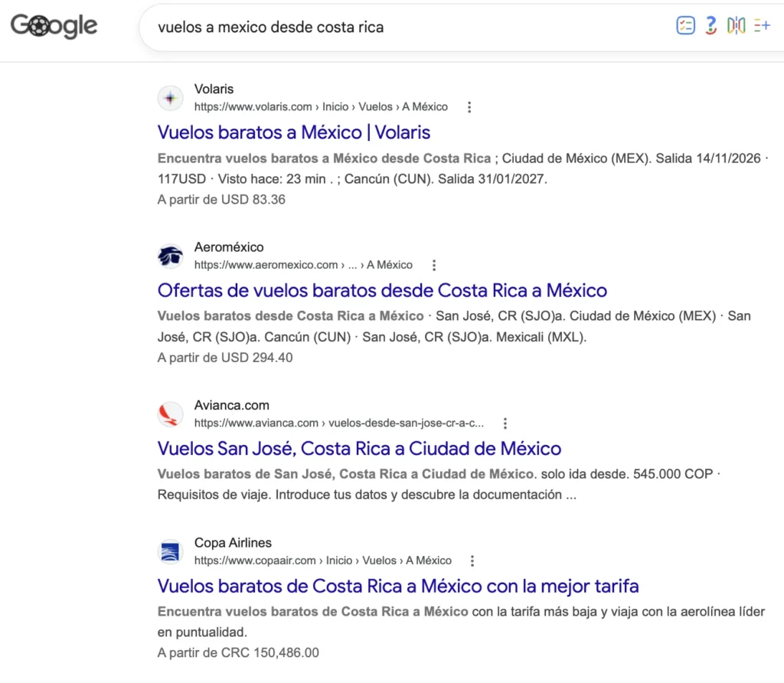This screenshot has width=784, height=683.
Task: Click the Copa Airlines site name
Action: click(233, 543)
